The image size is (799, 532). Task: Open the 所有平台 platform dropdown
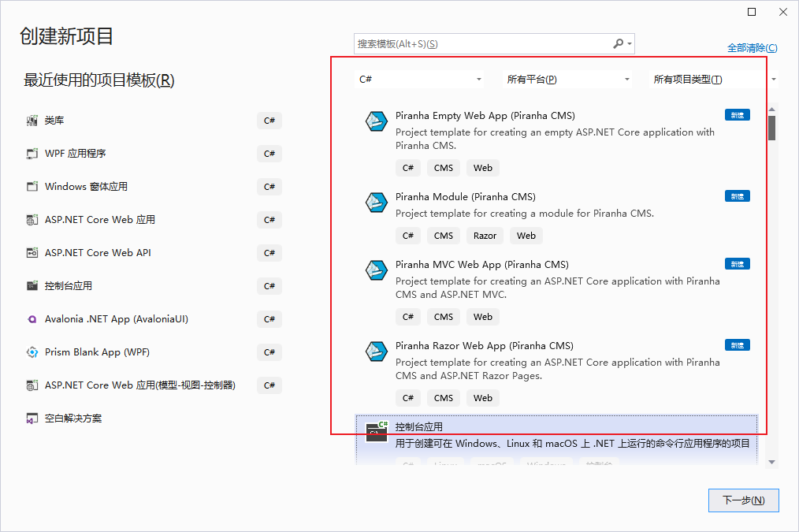pyautogui.click(x=567, y=80)
